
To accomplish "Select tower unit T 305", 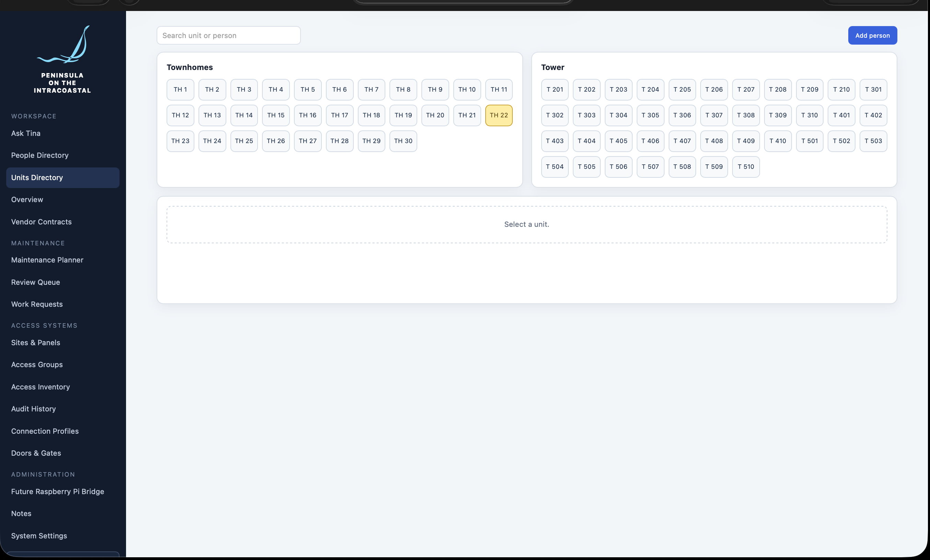I will tap(650, 115).
